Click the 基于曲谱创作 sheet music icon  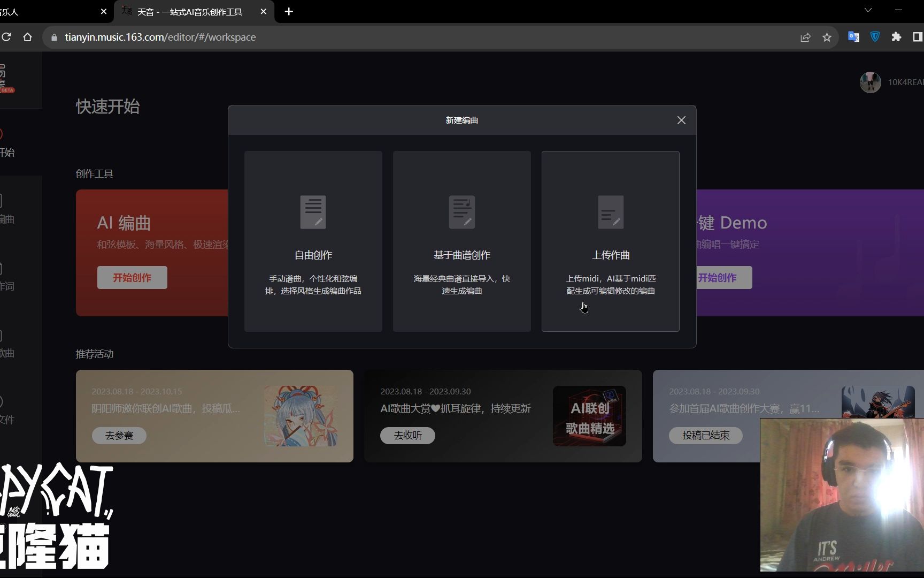[462, 212]
